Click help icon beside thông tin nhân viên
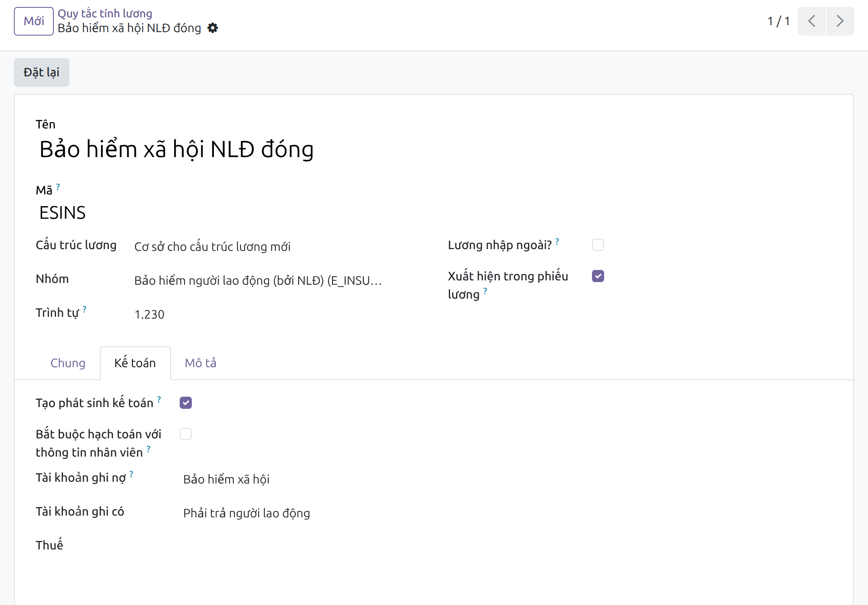This screenshot has width=868, height=605. [x=148, y=449]
